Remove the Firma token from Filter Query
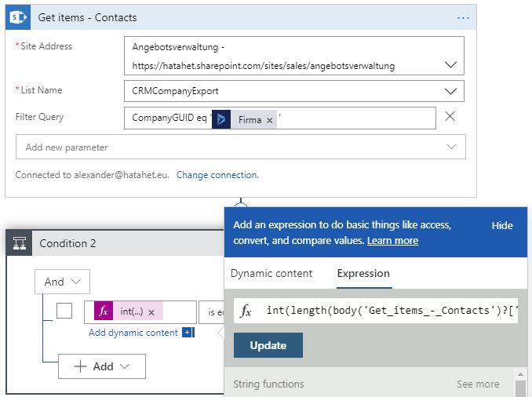 coord(270,121)
